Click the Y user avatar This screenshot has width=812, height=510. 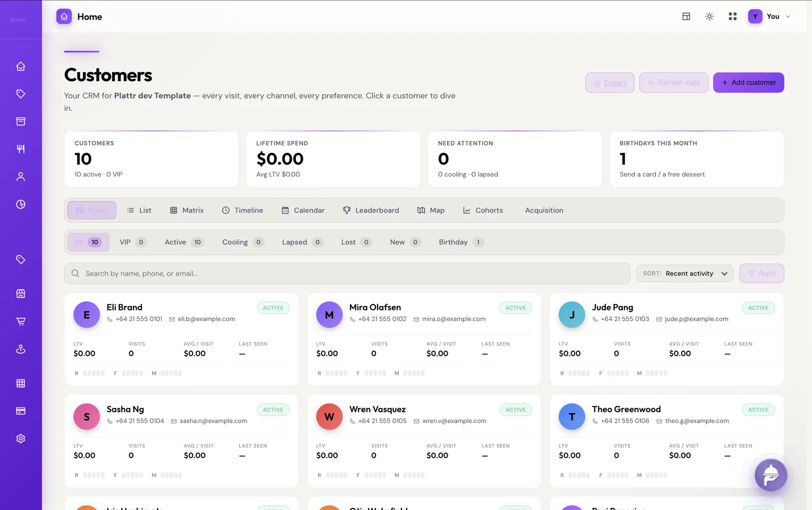pyautogui.click(x=755, y=16)
